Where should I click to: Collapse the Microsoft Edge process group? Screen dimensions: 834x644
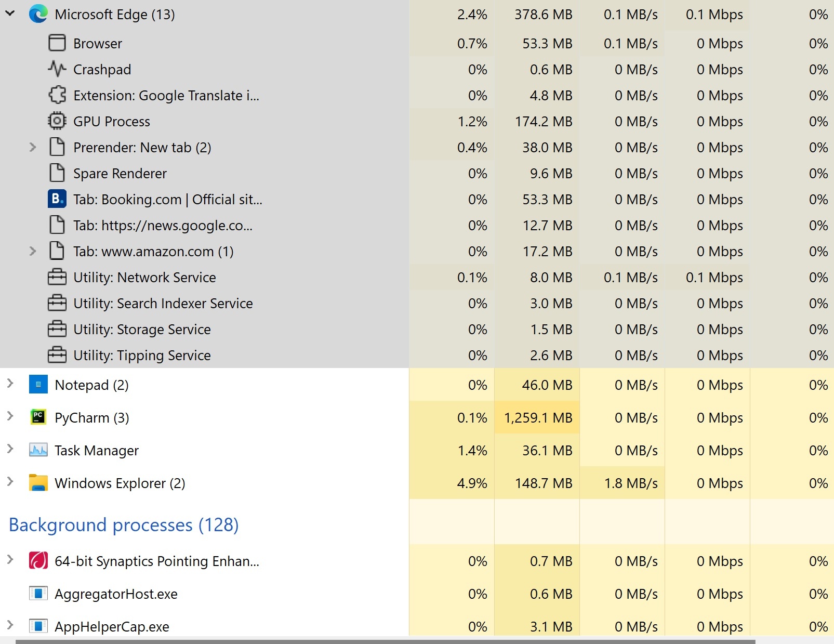(x=10, y=14)
